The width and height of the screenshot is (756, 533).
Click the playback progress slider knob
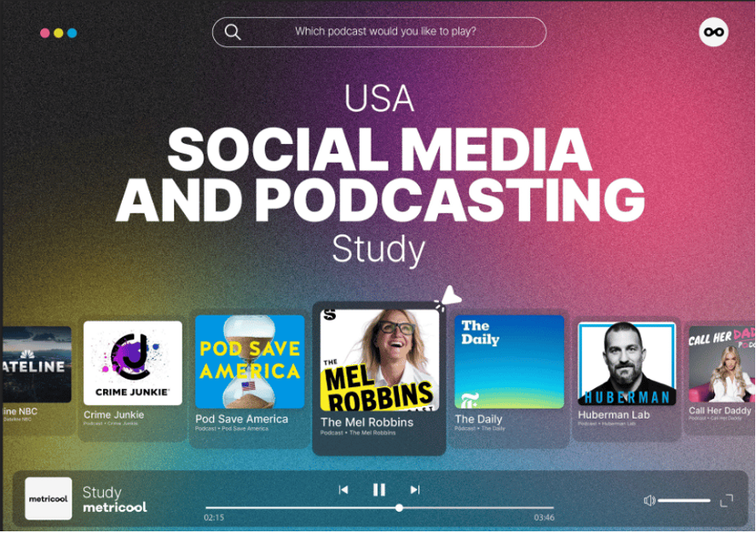399,508
